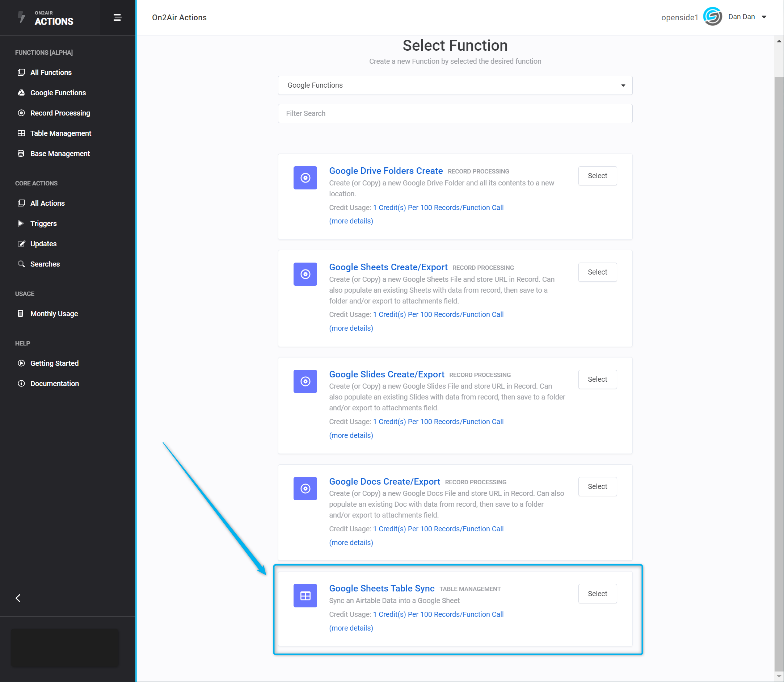Image resolution: width=784 pixels, height=682 pixels.
Task: Click the Triggers play arrow icon
Action: (x=21, y=223)
